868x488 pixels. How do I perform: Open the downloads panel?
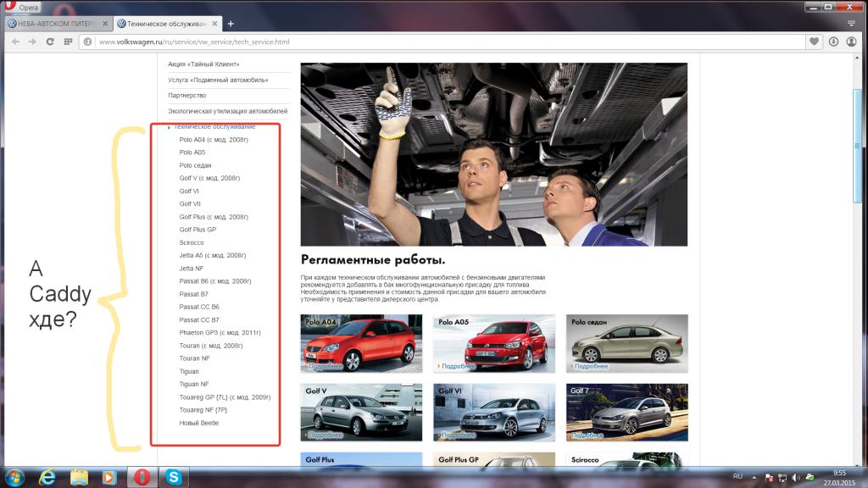[x=833, y=42]
